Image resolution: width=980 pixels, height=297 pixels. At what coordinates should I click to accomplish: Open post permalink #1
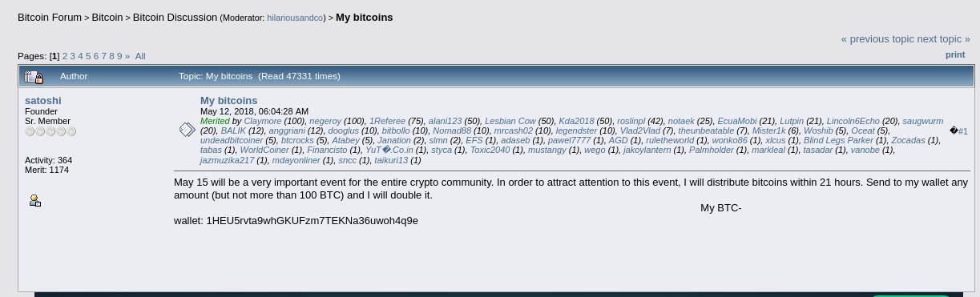pos(962,131)
